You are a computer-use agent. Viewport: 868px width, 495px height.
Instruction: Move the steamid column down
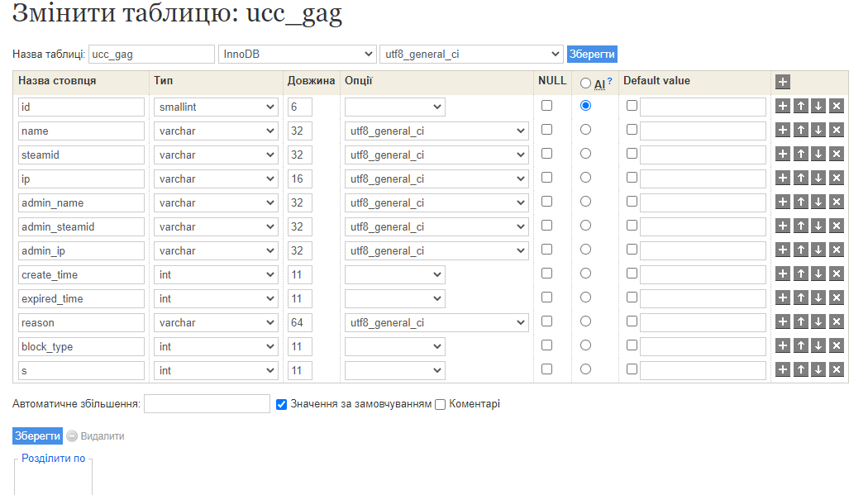tap(818, 155)
